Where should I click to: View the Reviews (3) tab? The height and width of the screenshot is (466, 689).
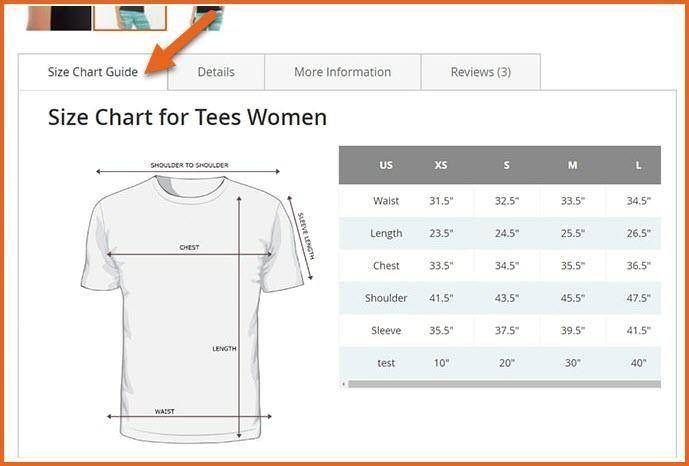click(480, 72)
